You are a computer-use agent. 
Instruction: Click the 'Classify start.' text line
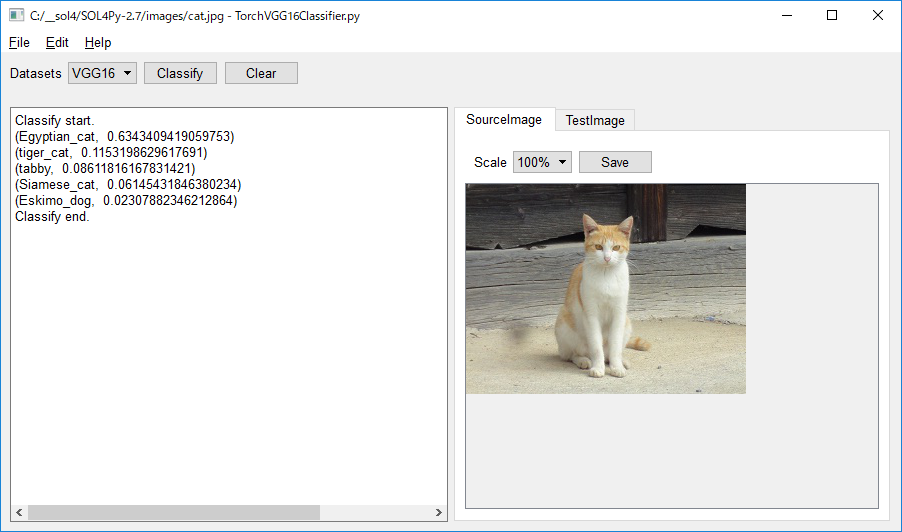tap(55, 120)
